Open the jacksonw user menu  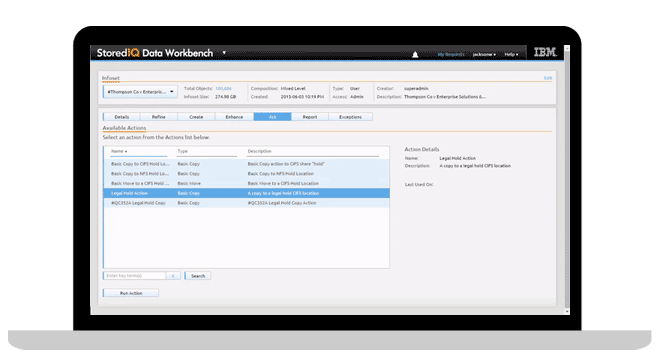coord(484,54)
